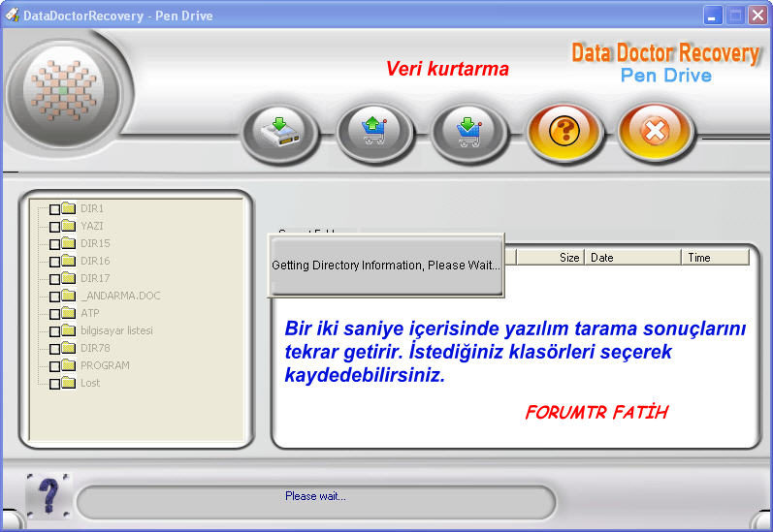Image resolution: width=773 pixels, height=532 pixels.
Task: Select the DIR1 tree label
Action: click(x=92, y=209)
